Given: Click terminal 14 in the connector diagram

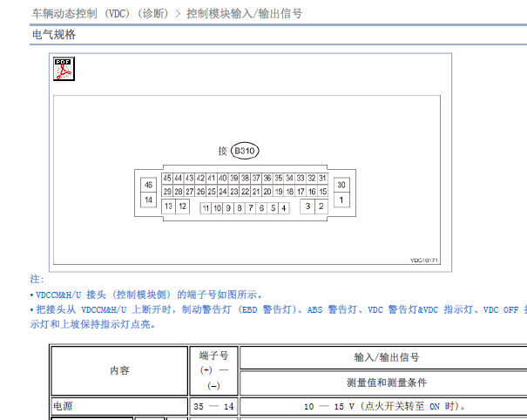Looking at the screenshot, I should [148, 200].
